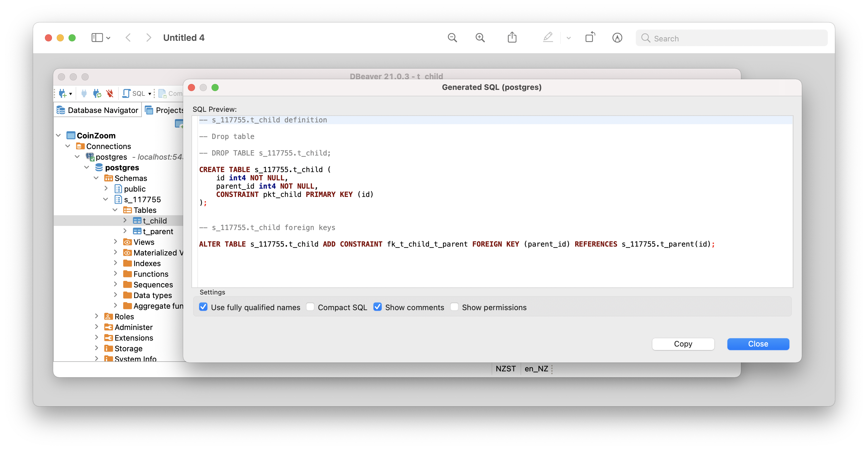This screenshot has height=450, width=868.
Task: Collapse the s_117755 schema
Action: point(105,199)
